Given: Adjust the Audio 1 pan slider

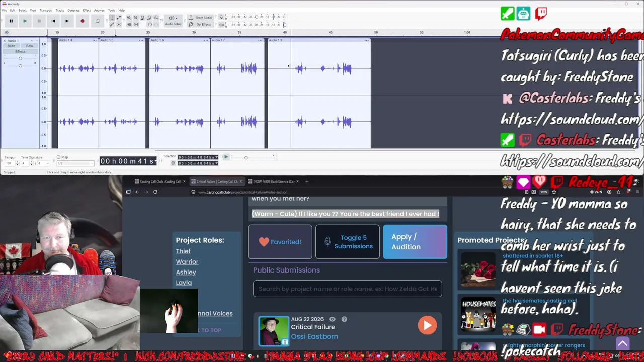Looking at the screenshot, I should (x=20, y=65).
